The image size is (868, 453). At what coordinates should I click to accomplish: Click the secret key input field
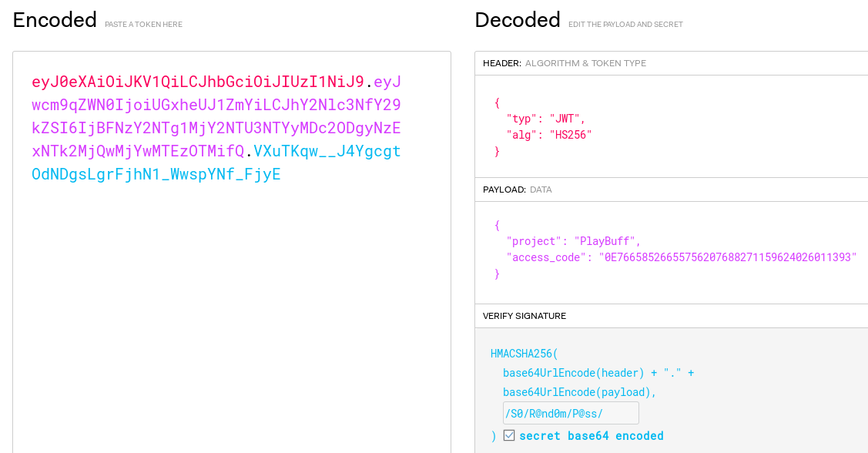(570, 413)
